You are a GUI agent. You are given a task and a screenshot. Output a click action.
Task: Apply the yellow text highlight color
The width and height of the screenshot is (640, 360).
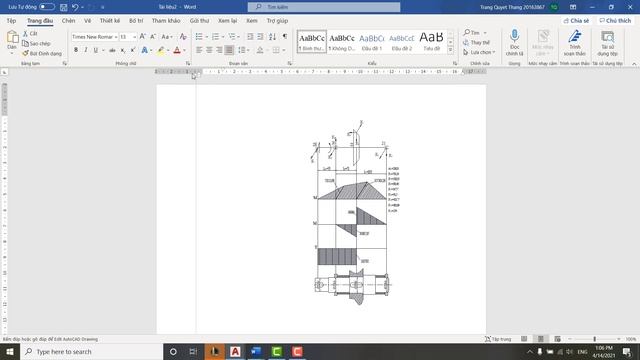click(x=161, y=50)
